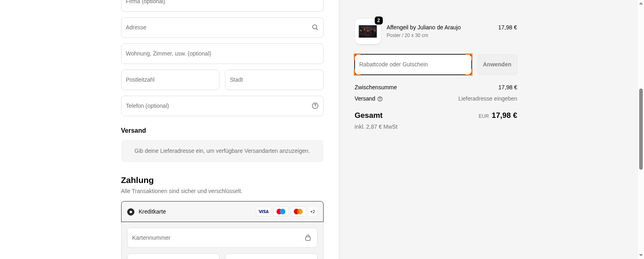Click the Mastercard logo
The width and height of the screenshot is (644, 259).
tap(298, 212)
